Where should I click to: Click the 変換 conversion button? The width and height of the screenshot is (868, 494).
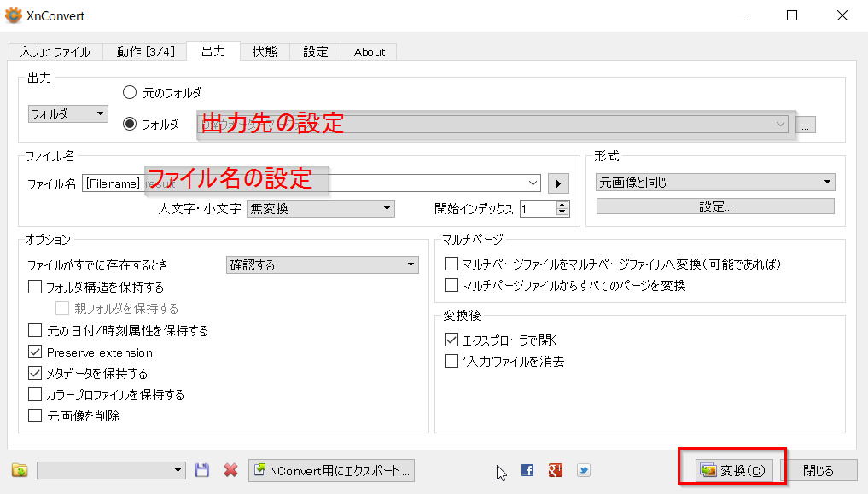732,469
